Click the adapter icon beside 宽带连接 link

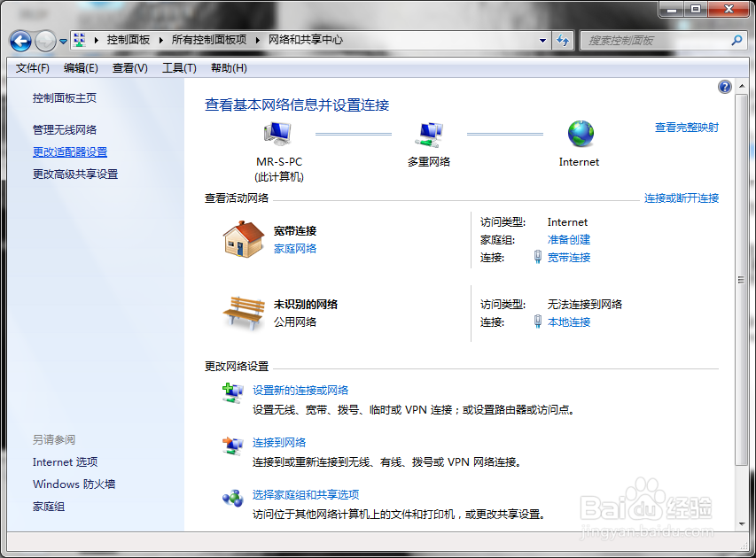[x=538, y=257]
